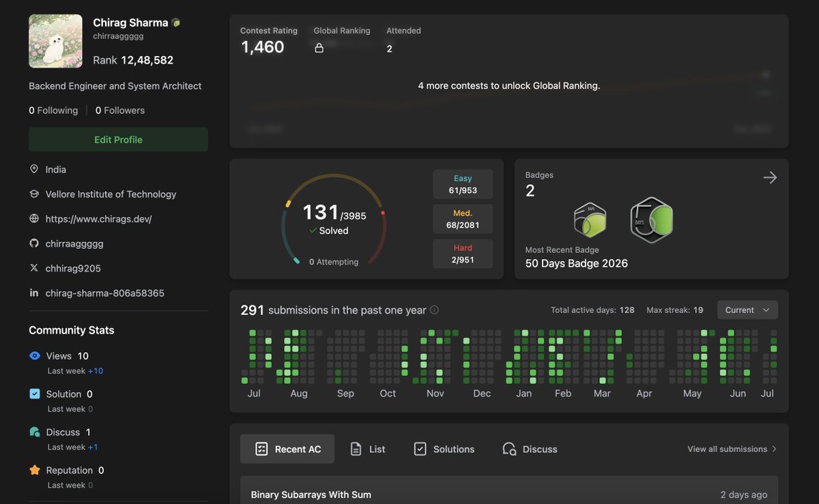Switch to the Solutions tab

click(444, 449)
